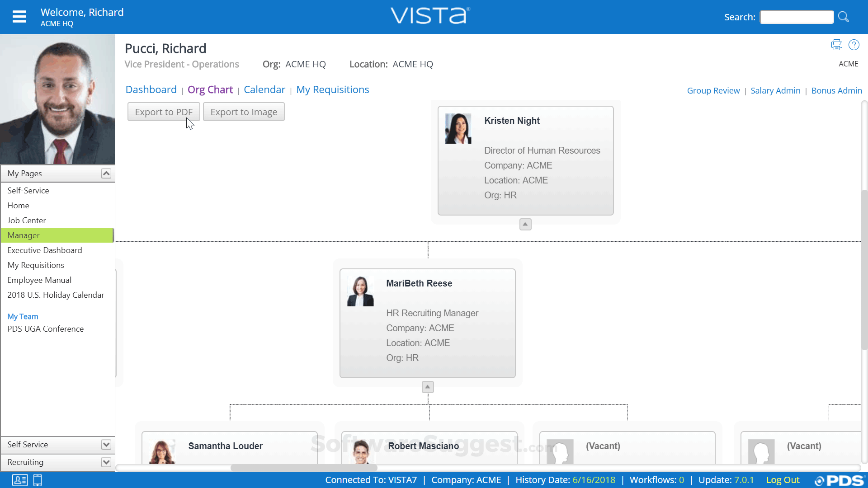Image resolution: width=868 pixels, height=488 pixels.
Task: Open help via the question mark icon
Action: point(854,45)
